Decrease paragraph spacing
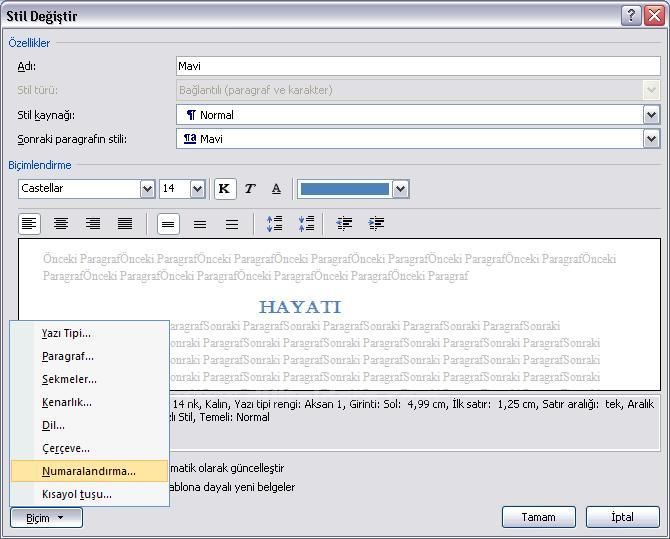The width and height of the screenshot is (670, 539). 306,224
